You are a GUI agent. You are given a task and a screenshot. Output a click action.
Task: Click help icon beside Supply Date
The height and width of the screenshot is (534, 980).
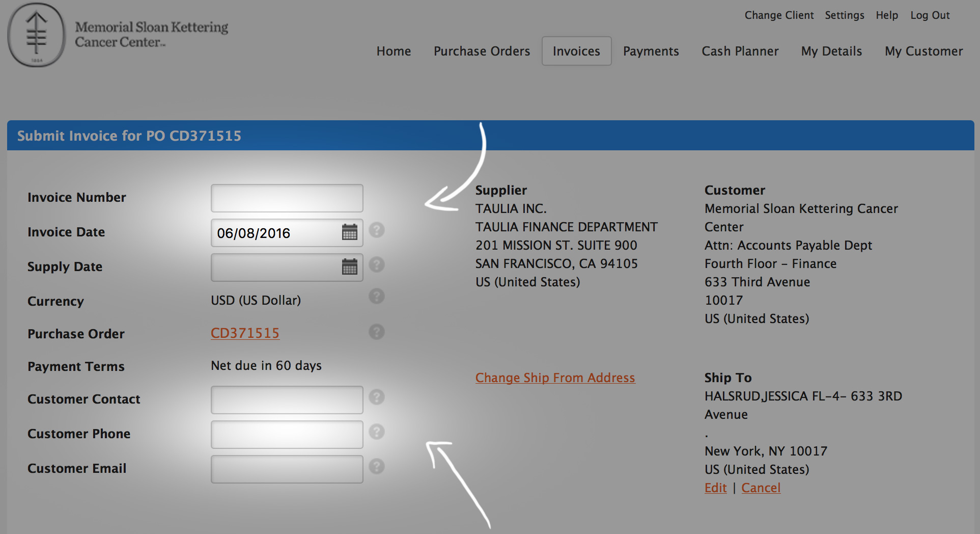point(377,264)
